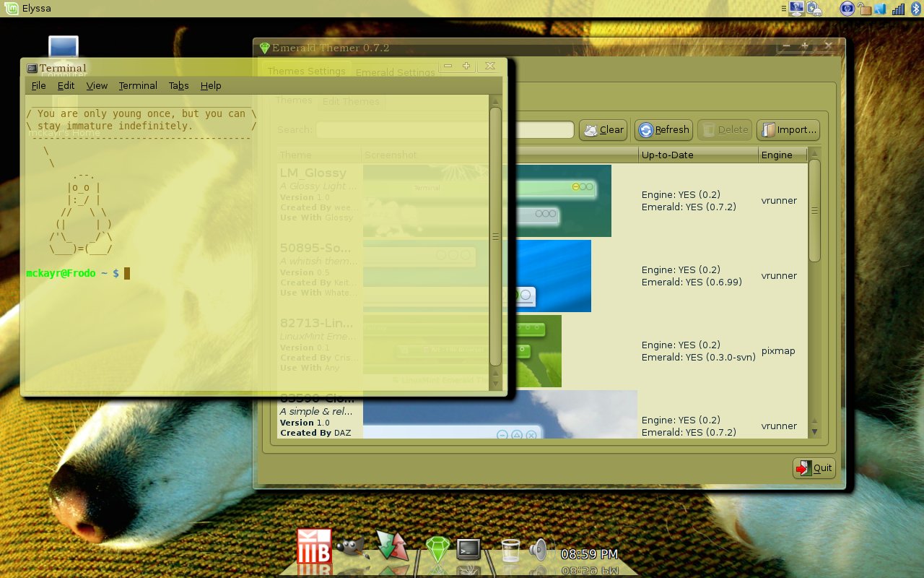
Task: Close the Emerald Themer window
Action: point(829,46)
